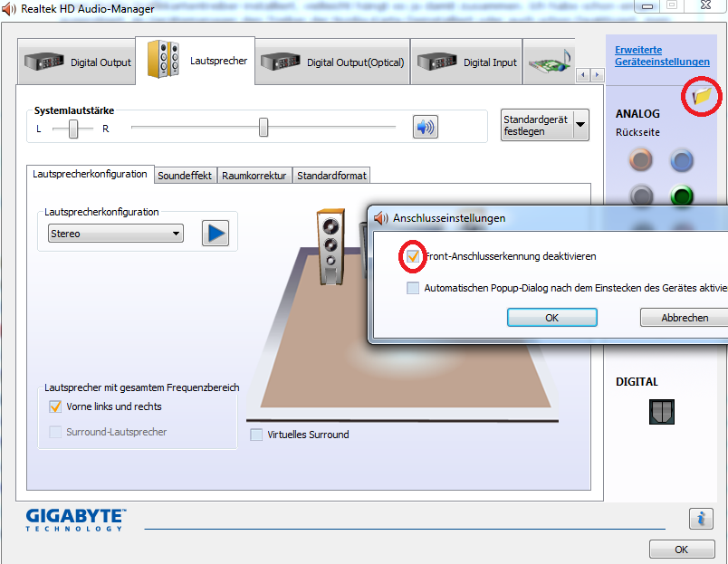Image resolution: width=728 pixels, height=564 pixels.
Task: Adjust the L/R balance slider handle
Action: (x=73, y=129)
